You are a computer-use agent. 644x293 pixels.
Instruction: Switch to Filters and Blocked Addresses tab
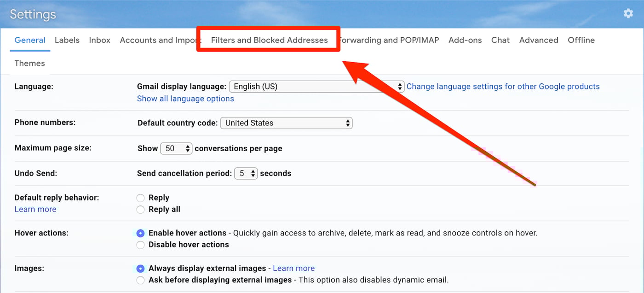pyautogui.click(x=268, y=40)
